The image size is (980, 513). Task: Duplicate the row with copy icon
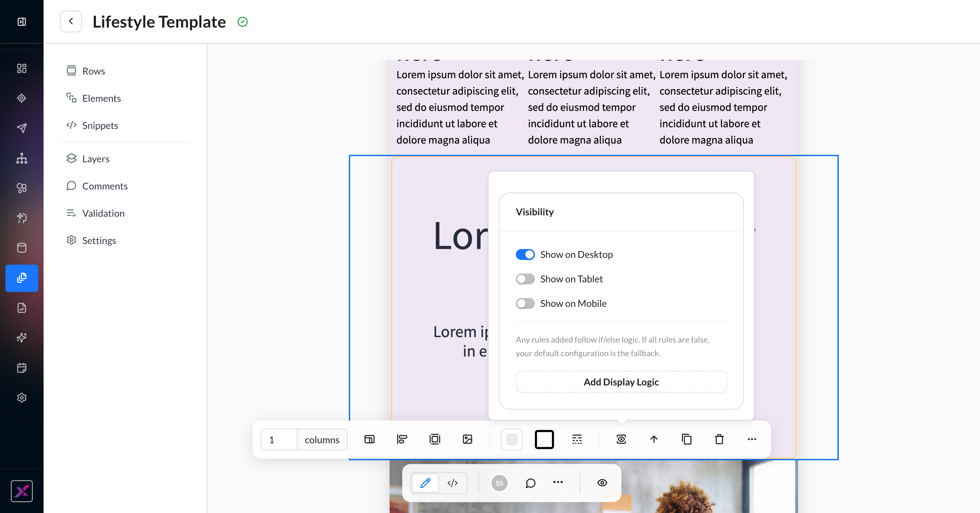pos(686,439)
